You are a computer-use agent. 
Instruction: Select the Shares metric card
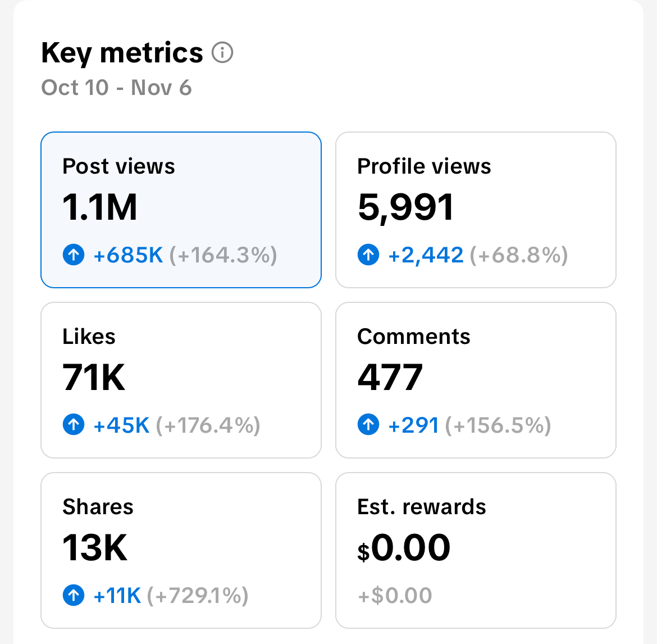tap(180, 551)
